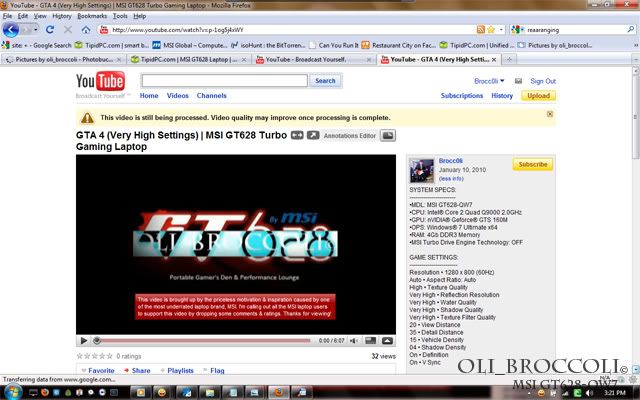Screen dimensions: 640x400
Task: Switch the player to wide view mode
Action: pos(370,340)
